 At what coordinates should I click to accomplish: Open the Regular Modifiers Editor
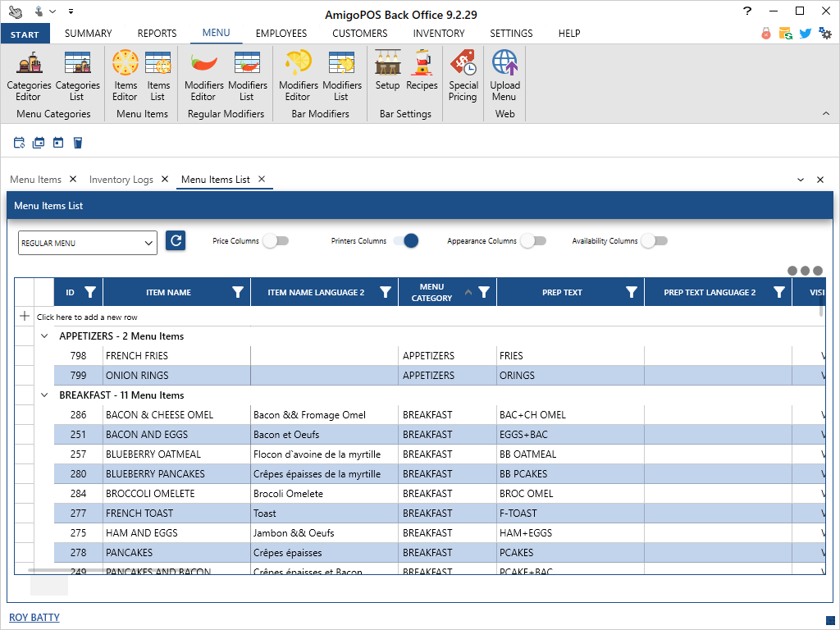point(203,75)
